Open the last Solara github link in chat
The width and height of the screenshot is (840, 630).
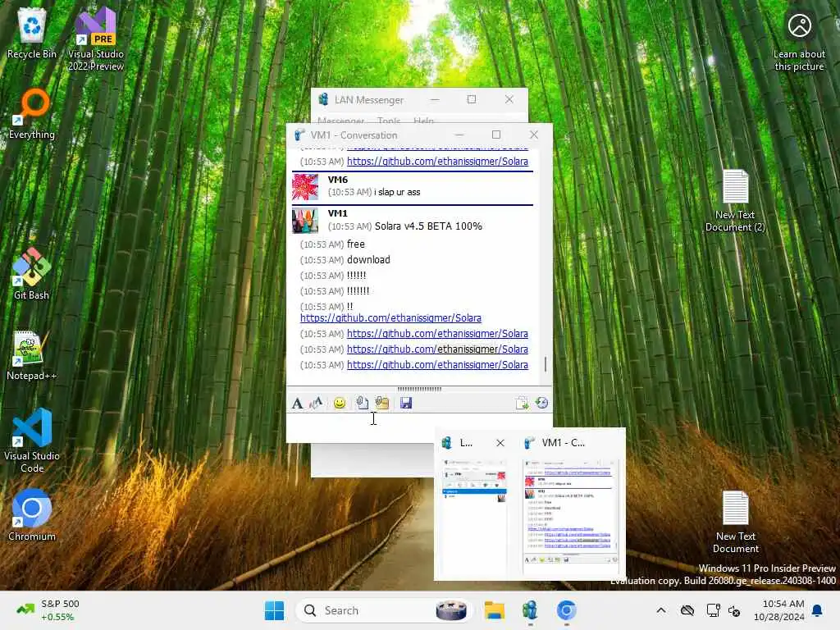coord(437,365)
